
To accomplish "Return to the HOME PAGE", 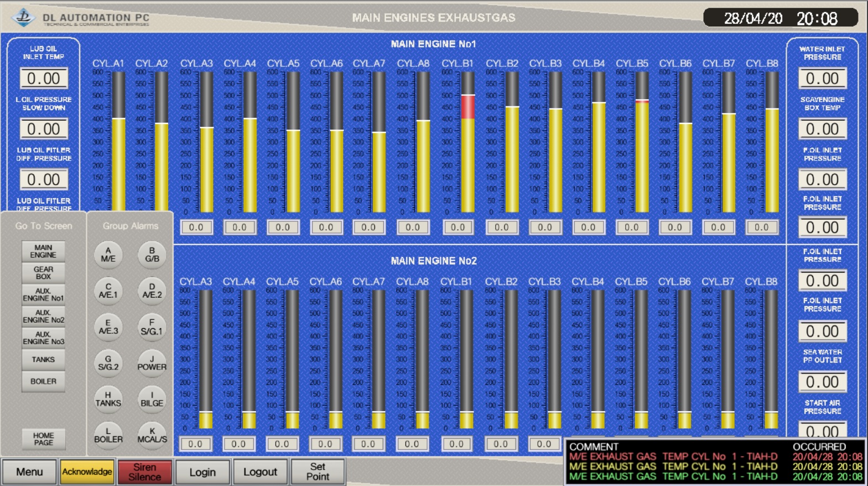I will [x=43, y=439].
